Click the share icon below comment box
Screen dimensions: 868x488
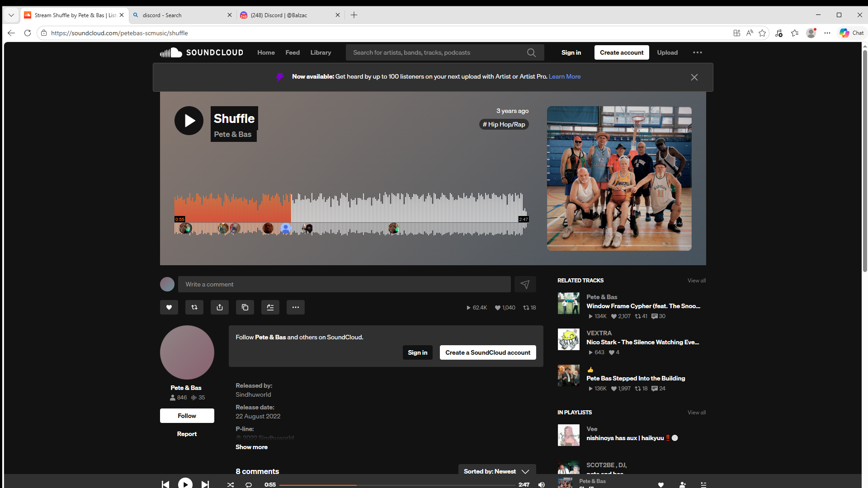pos(220,307)
